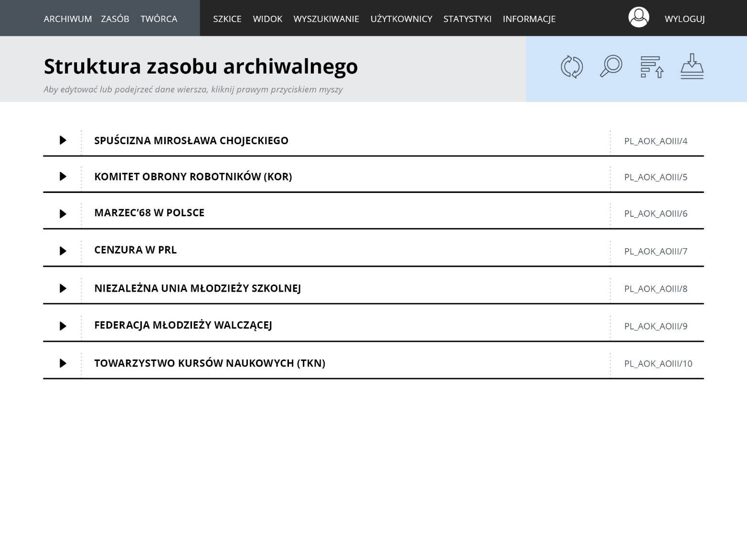Open the Informacje menu
747x560 pixels.
[x=529, y=19]
